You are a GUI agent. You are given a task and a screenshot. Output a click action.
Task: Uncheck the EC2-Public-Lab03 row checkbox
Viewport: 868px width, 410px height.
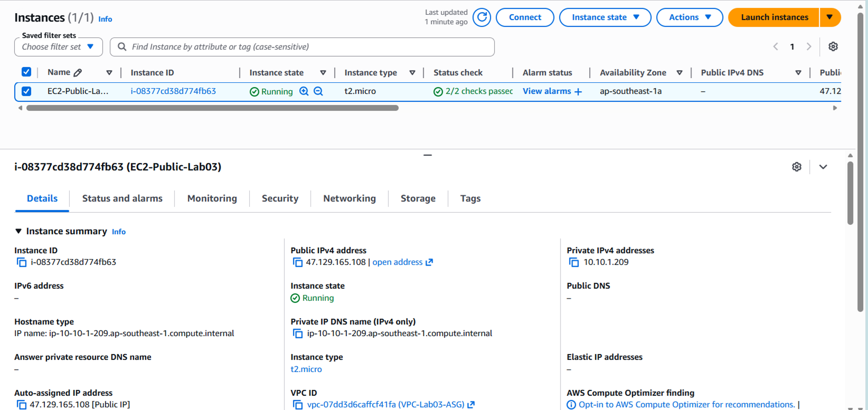click(x=26, y=91)
